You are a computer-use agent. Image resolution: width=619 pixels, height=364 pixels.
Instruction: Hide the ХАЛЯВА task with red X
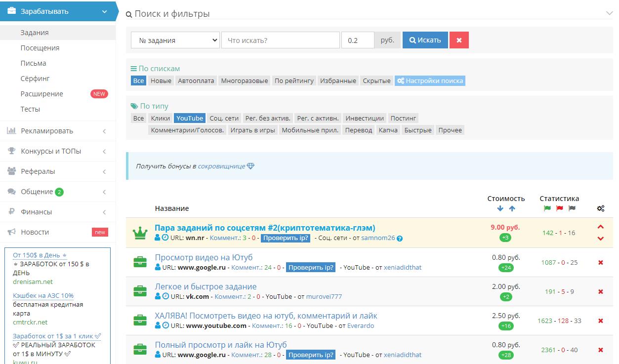click(x=601, y=321)
